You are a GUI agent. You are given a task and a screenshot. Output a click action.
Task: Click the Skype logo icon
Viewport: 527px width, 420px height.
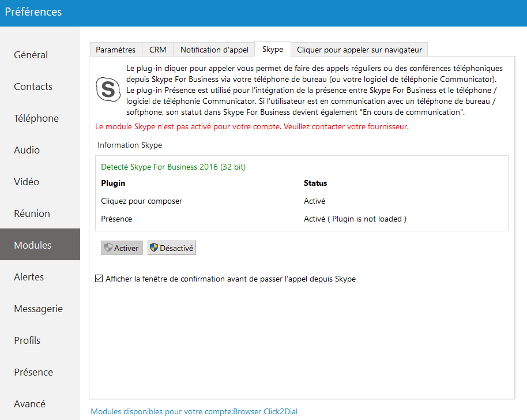108,89
